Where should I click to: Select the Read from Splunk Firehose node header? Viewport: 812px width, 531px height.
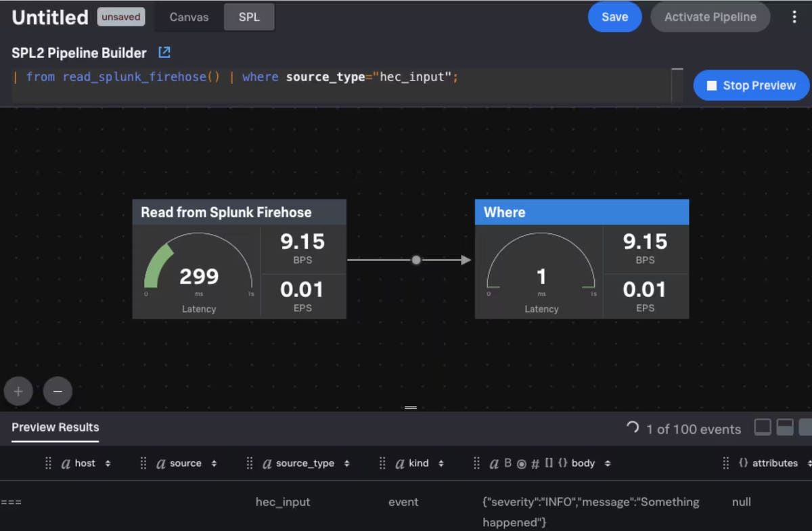coord(240,212)
